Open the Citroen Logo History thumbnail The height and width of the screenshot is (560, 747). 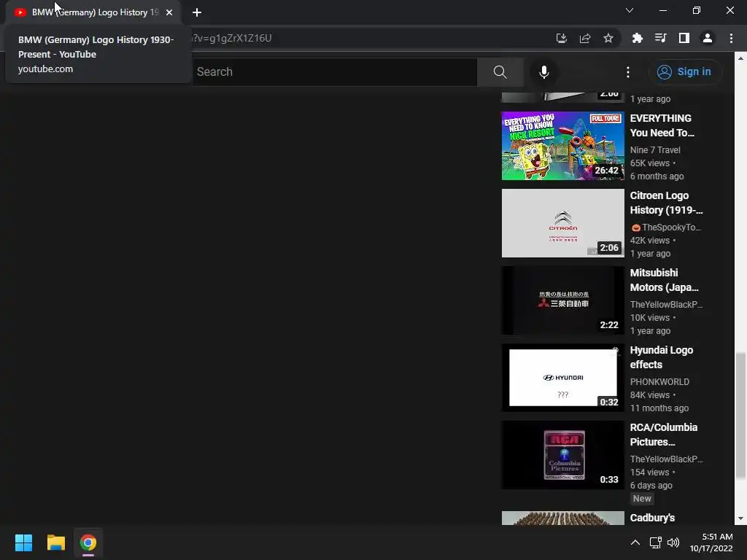562,223
